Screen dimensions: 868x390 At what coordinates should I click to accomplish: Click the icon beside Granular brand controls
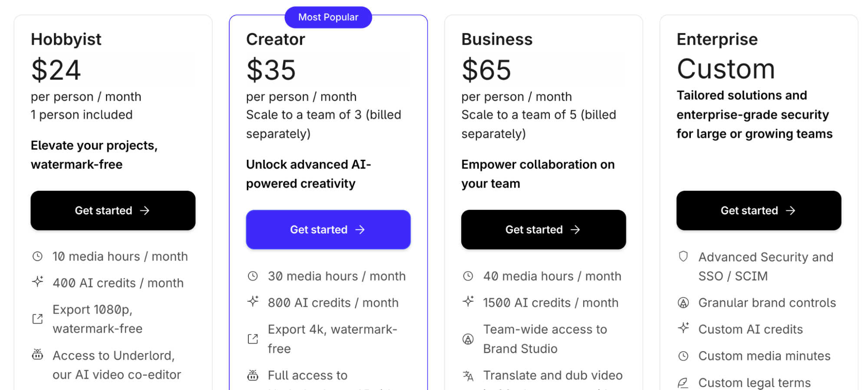[x=683, y=303]
